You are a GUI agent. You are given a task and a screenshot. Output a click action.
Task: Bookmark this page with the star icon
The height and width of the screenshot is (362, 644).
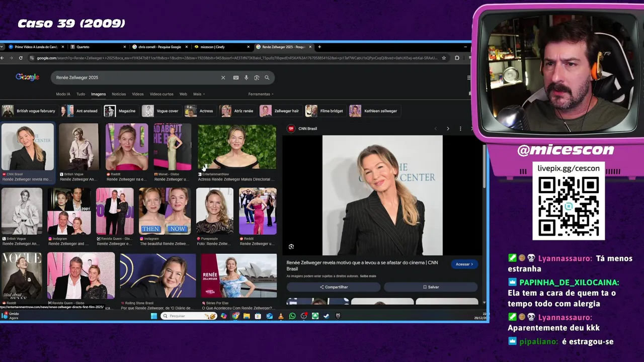point(444,58)
